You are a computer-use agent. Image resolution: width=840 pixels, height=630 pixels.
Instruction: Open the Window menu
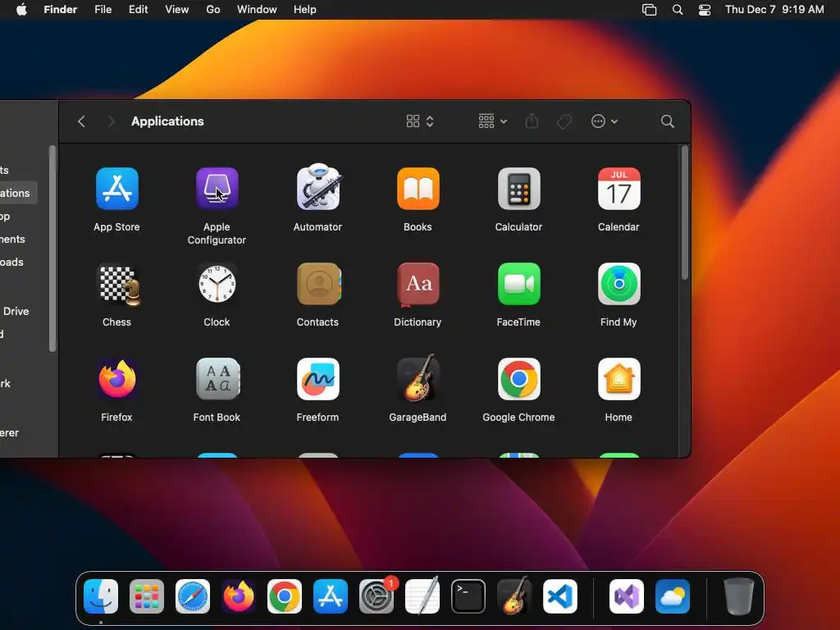257,10
